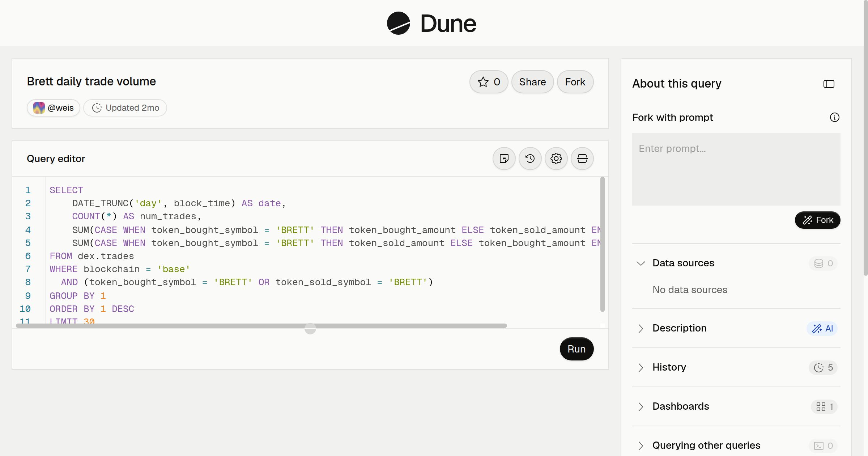Click the Dune wordmark text
The image size is (868, 456).
tap(448, 23)
